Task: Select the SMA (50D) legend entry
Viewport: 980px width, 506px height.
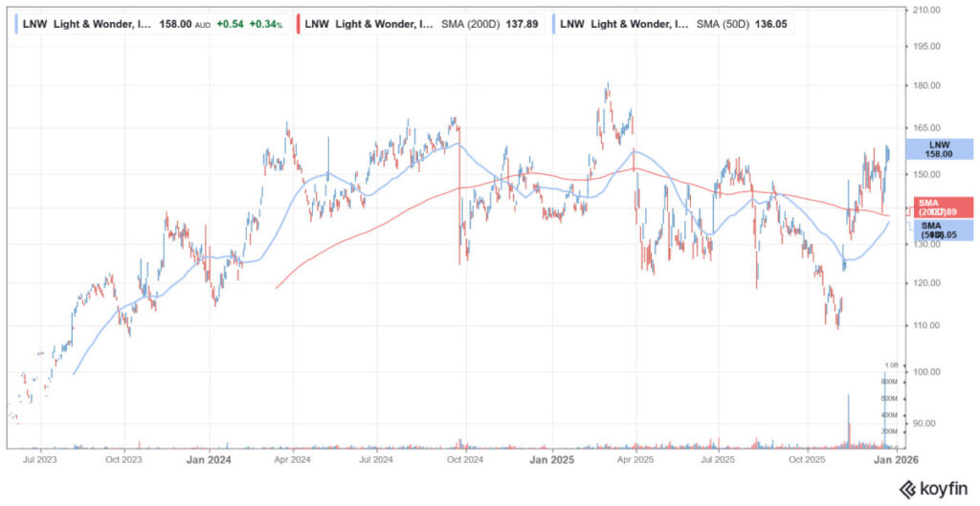Action: pyautogui.click(x=676, y=22)
